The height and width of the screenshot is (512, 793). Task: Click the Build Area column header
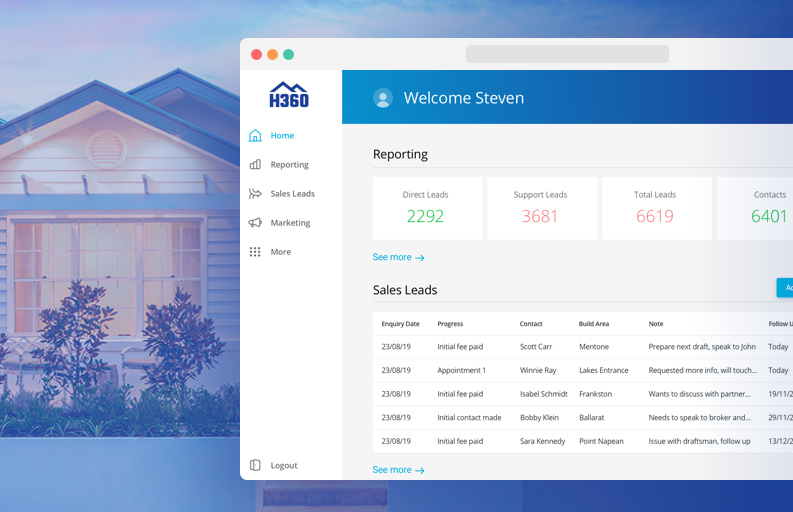click(594, 324)
